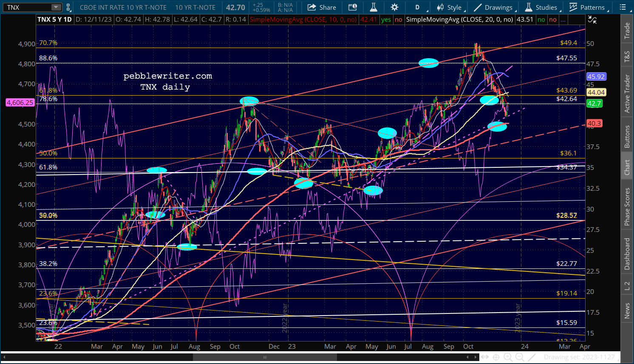
Task: Click the D timeframe button
Action: 417,7
